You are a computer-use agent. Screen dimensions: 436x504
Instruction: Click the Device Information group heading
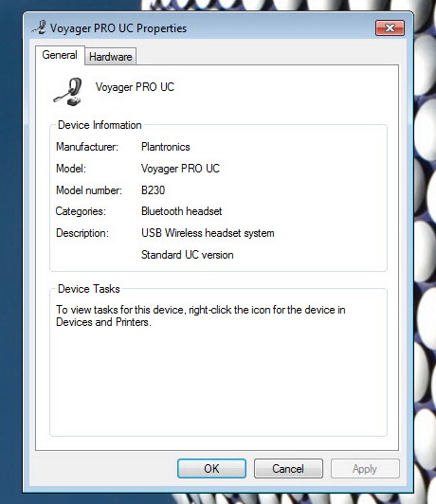pos(100,125)
